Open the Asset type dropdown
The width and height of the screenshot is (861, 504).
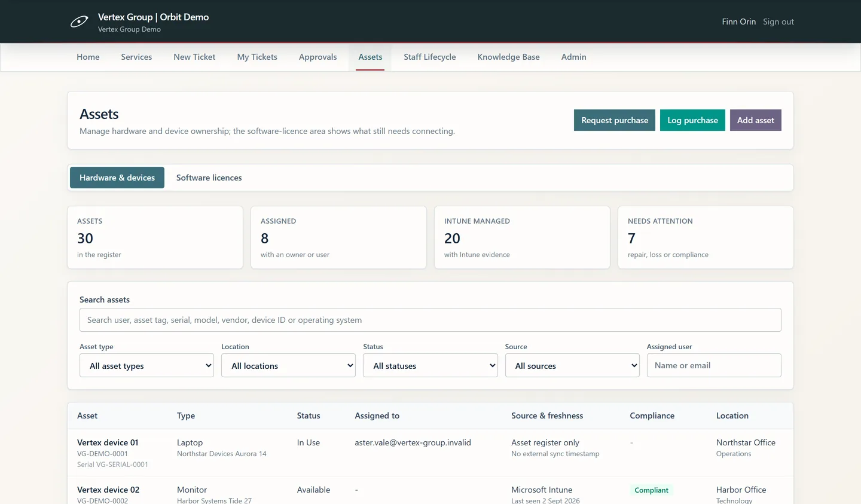pyautogui.click(x=146, y=365)
